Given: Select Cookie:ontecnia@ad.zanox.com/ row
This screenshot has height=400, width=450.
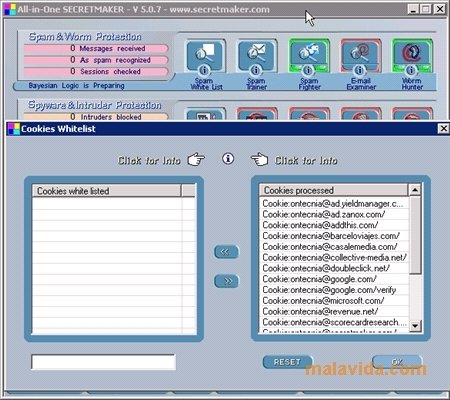Looking at the screenshot, I should (x=333, y=214).
